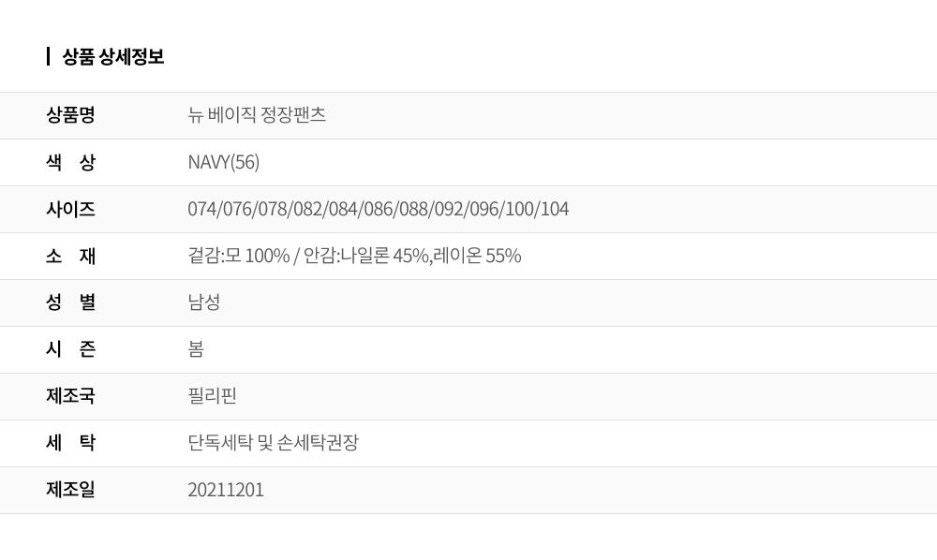Click the season value 봄
The width and height of the screenshot is (937, 560).
click(196, 349)
